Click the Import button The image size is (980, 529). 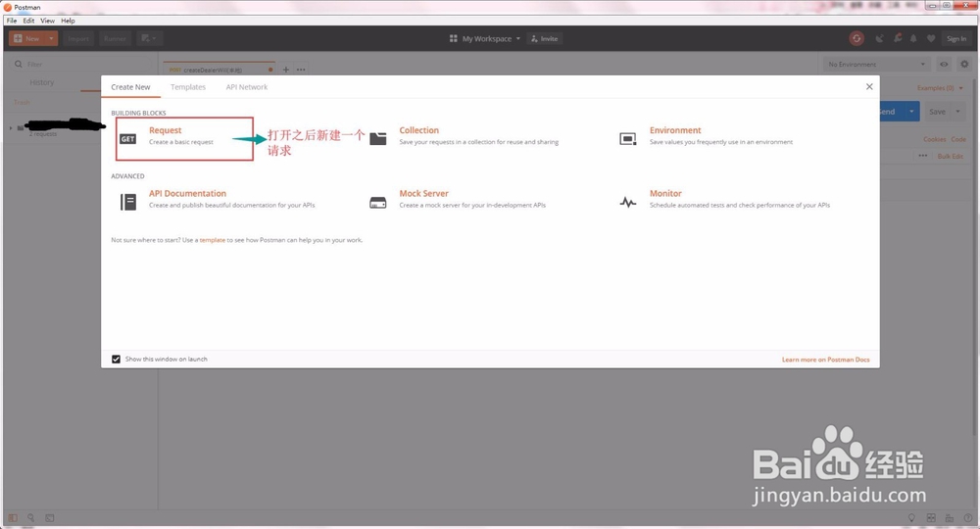coord(78,39)
